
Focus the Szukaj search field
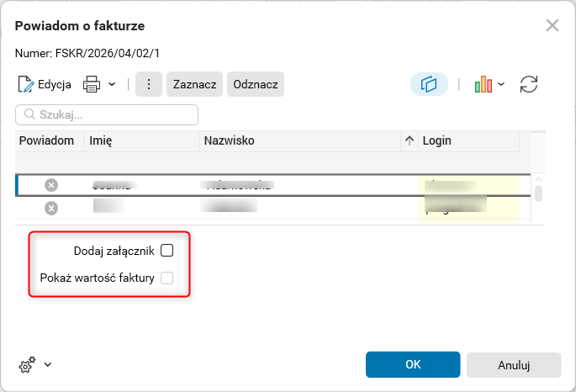(x=107, y=114)
